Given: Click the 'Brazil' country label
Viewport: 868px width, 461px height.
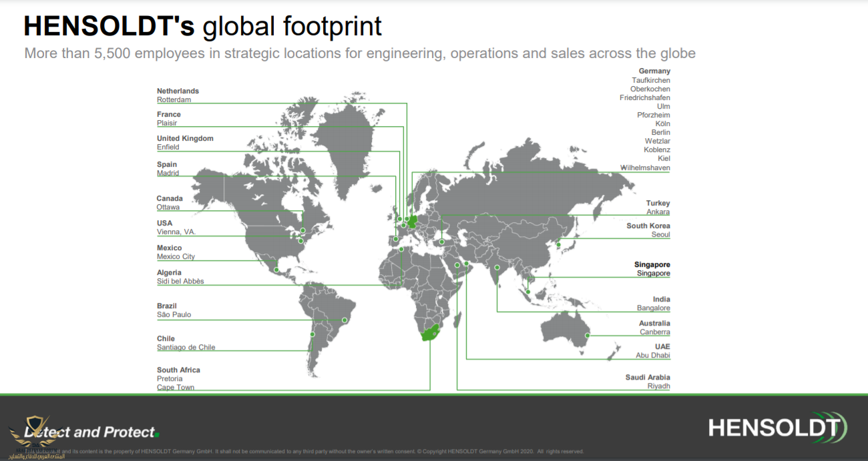Looking at the screenshot, I should point(167,306).
